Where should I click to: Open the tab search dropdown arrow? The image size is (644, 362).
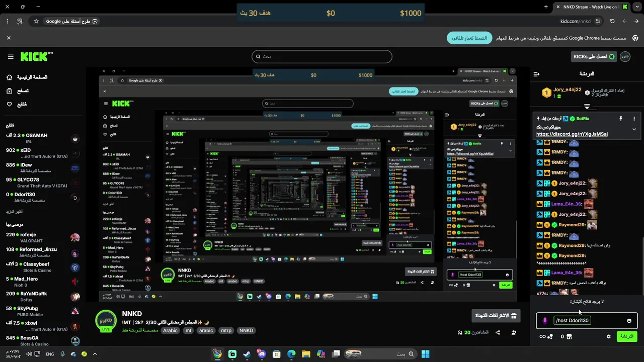click(637, 7)
